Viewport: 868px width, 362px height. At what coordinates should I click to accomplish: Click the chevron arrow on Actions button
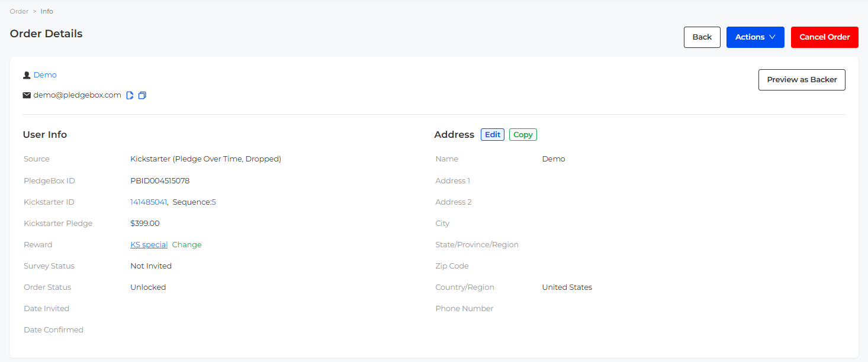(772, 37)
